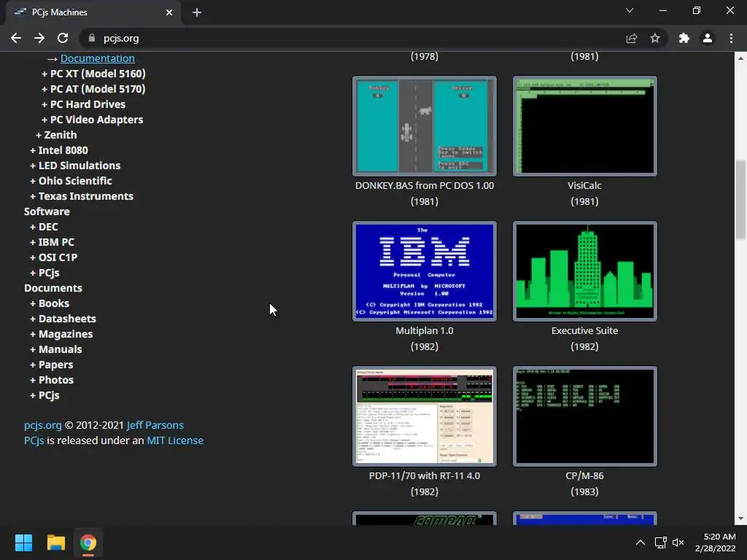This screenshot has width=747, height=560.
Task: Share this page icon
Action: point(632,38)
